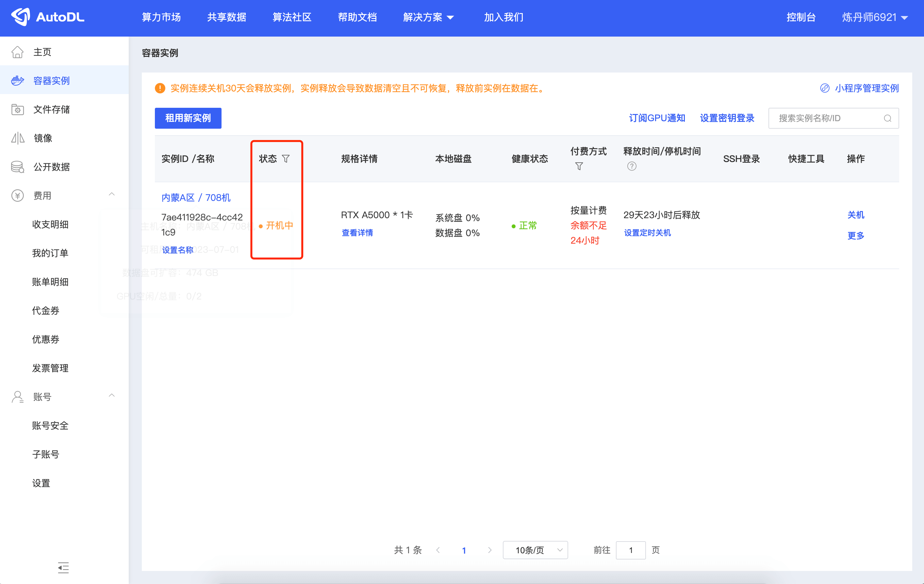The width and height of the screenshot is (924, 584).
Task: Click the search magnifier icon
Action: click(887, 118)
